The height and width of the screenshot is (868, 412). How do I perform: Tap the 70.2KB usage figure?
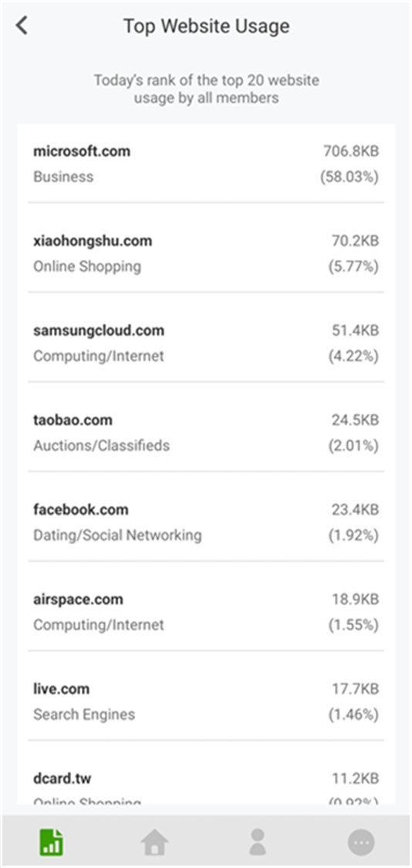[355, 241]
